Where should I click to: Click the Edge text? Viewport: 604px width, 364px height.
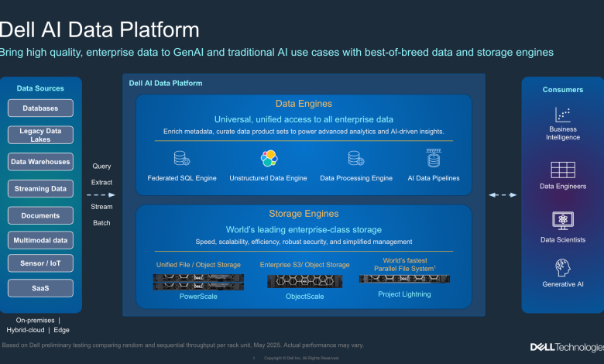coord(62,330)
